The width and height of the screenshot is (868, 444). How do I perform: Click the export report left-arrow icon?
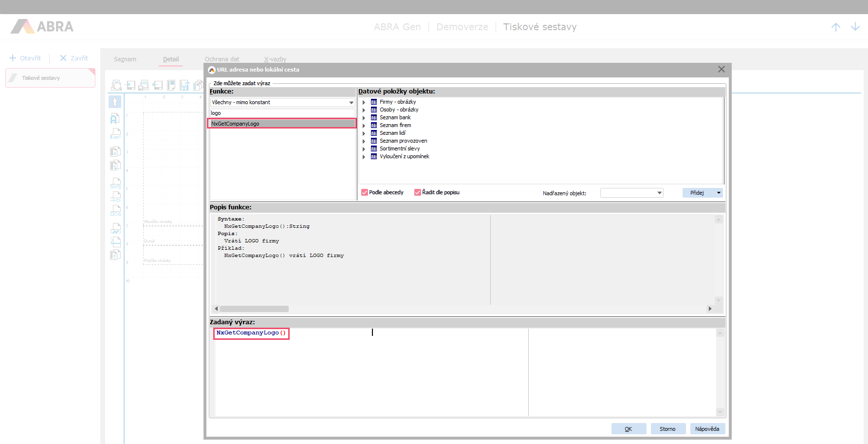coord(157,85)
